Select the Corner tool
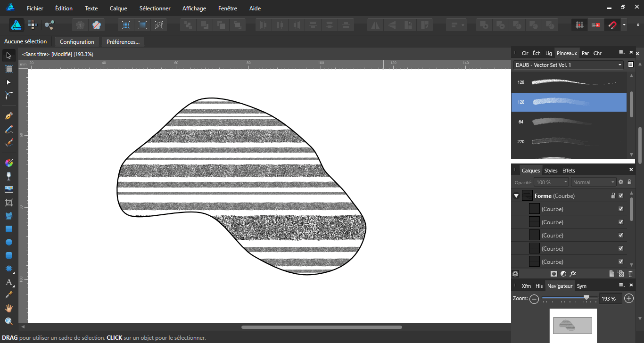This screenshot has width=644, height=343. point(8,95)
